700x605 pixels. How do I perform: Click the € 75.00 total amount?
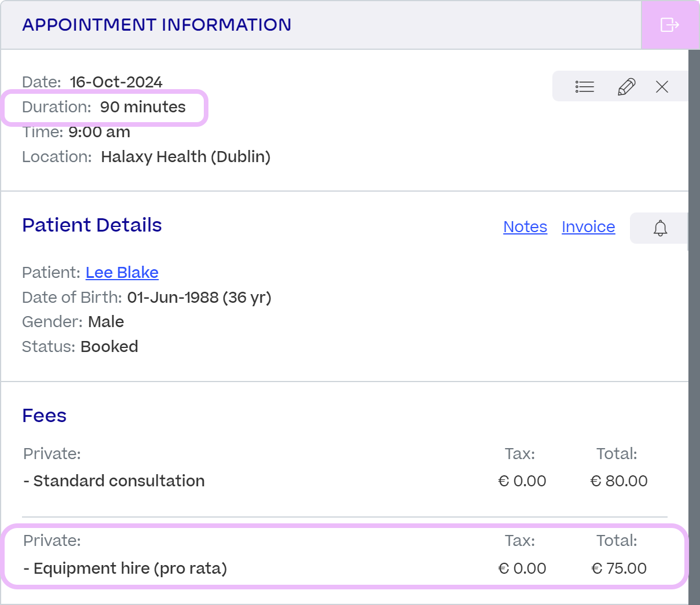coord(619,569)
